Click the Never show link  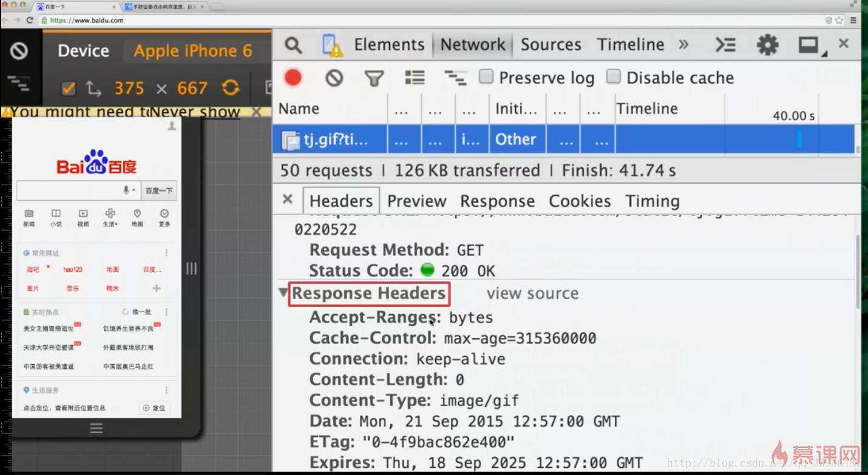tap(195, 112)
